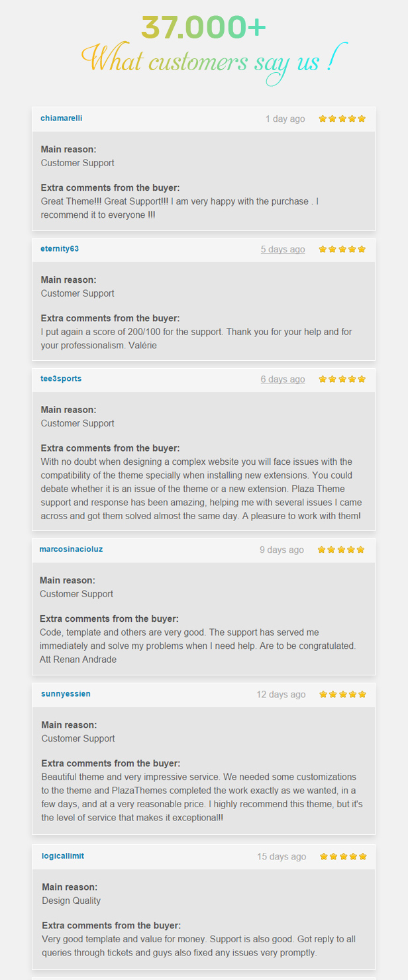Click the "15 days ago" timestamp
The image size is (408, 980).
281,857
